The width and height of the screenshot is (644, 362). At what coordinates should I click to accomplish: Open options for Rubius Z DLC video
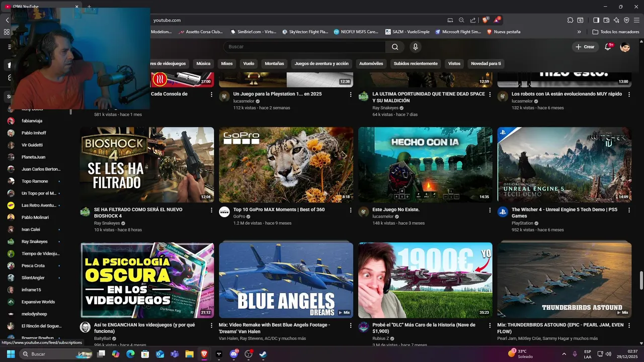pyautogui.click(x=490, y=326)
